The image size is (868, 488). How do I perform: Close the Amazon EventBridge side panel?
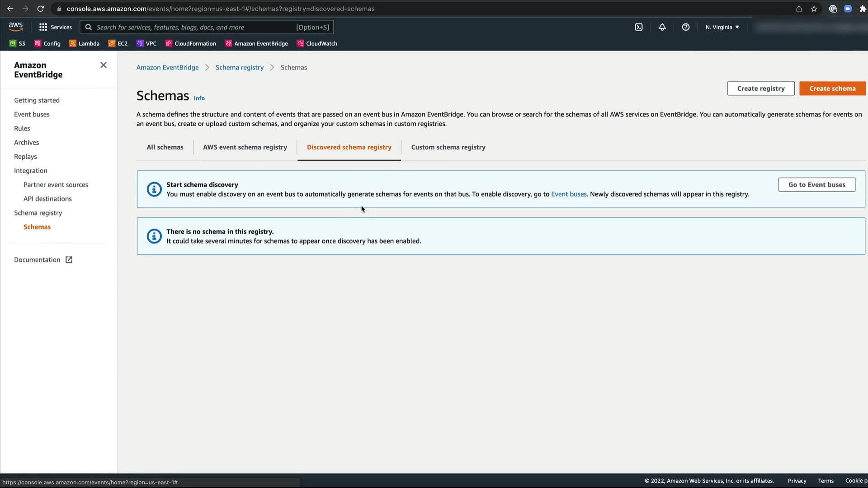coord(104,65)
